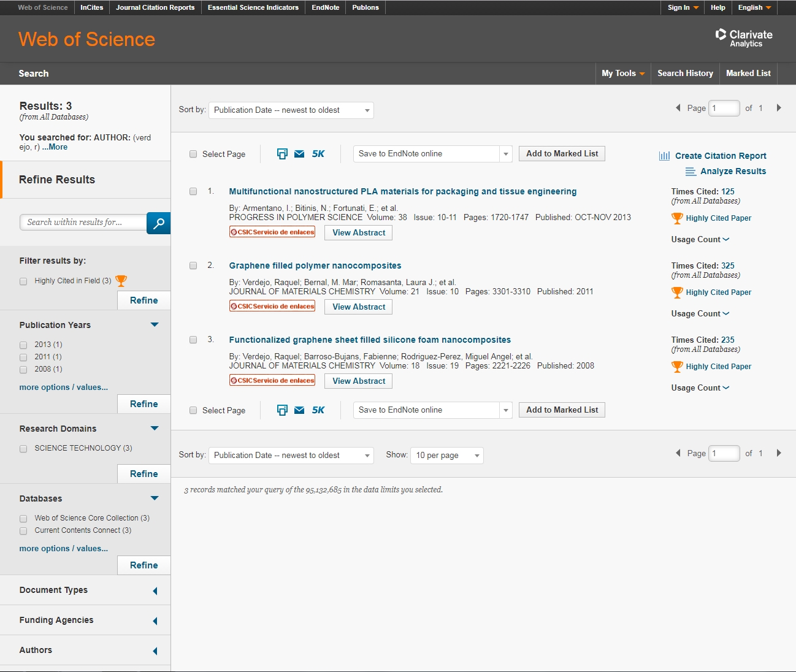This screenshot has height=672, width=796.
Task: Click the top Page number input box
Action: point(724,108)
